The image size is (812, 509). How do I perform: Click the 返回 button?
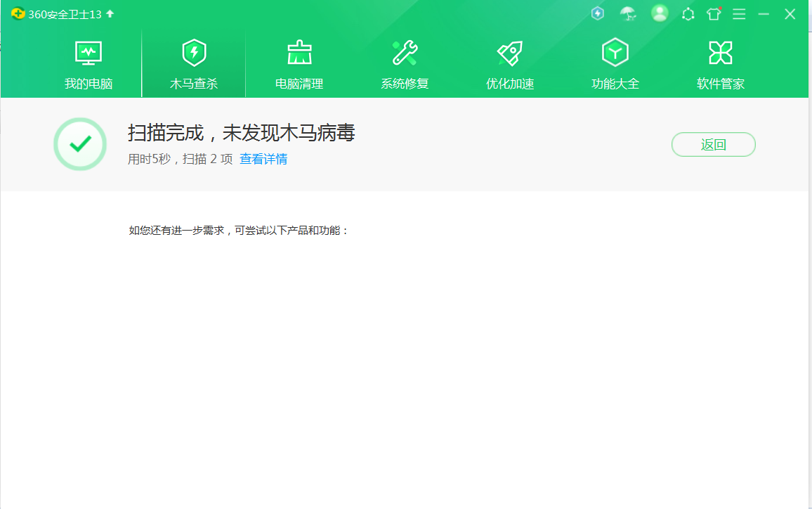713,145
